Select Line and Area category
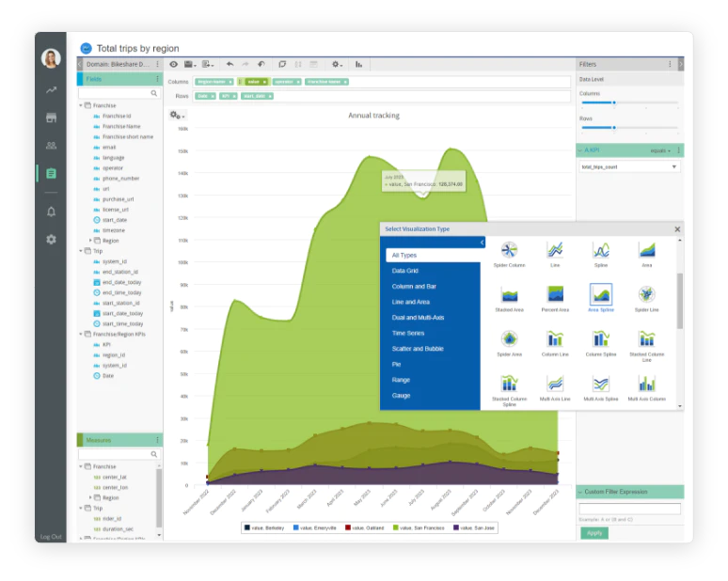The height and width of the screenshot is (581, 728). pyautogui.click(x=411, y=302)
